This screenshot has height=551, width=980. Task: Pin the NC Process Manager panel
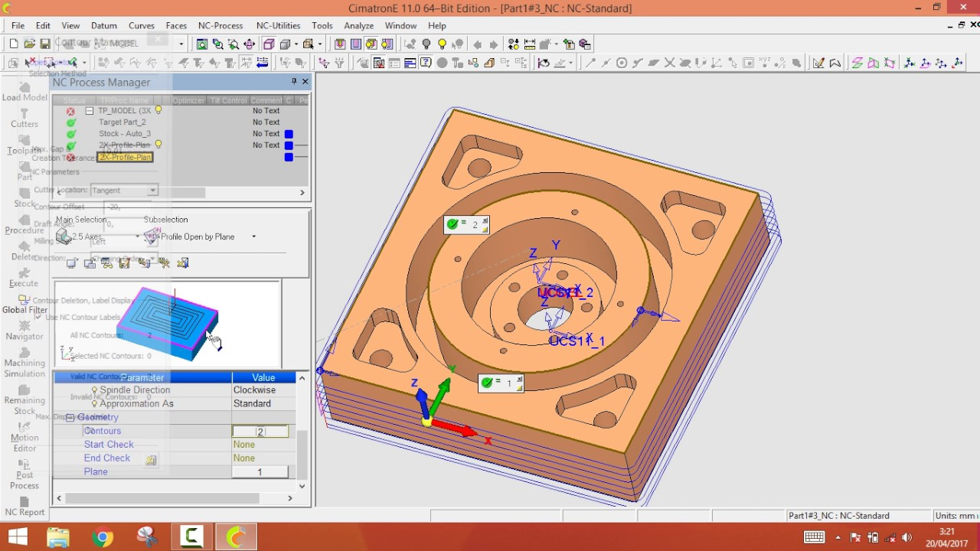click(294, 81)
